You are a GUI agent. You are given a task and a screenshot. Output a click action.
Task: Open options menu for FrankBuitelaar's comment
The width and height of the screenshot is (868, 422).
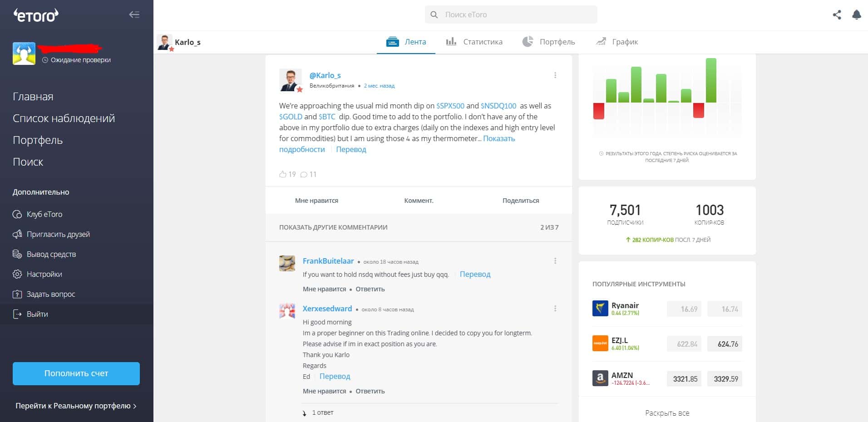click(555, 261)
